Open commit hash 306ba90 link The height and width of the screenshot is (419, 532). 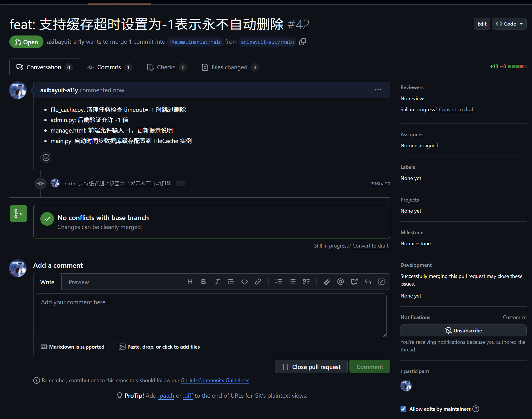380,184
